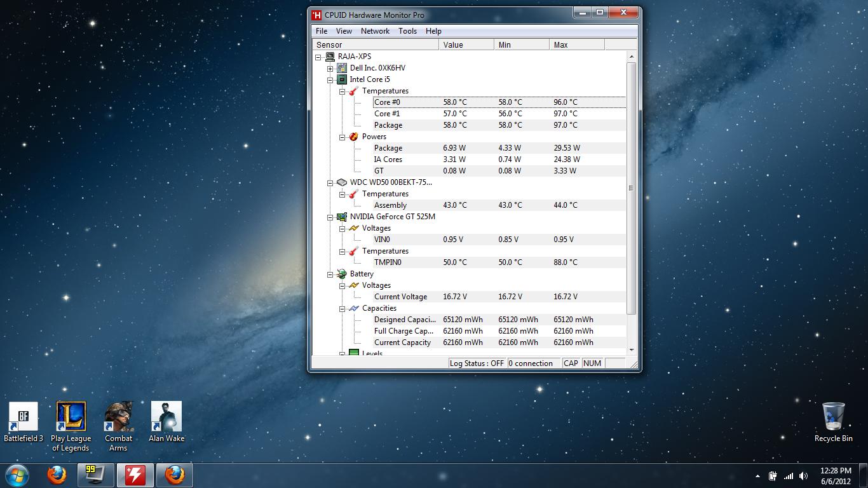
Task: Collapse the Powers node
Action: (x=342, y=137)
